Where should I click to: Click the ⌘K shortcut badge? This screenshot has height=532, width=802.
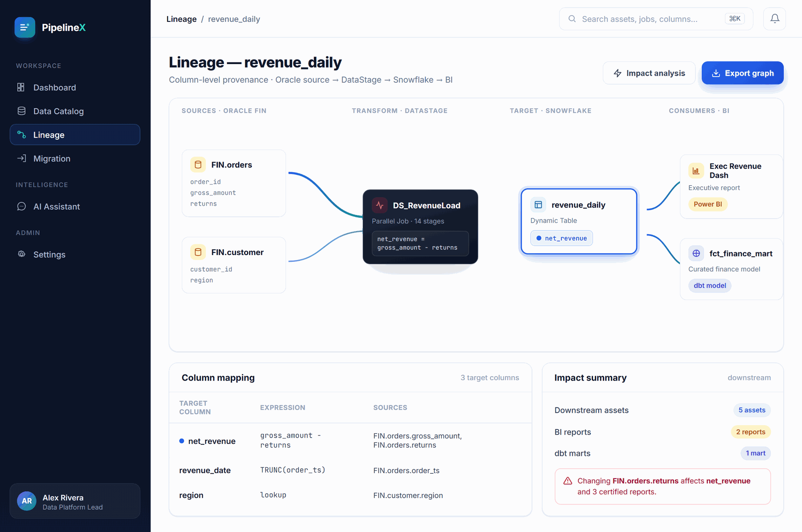[735, 19]
